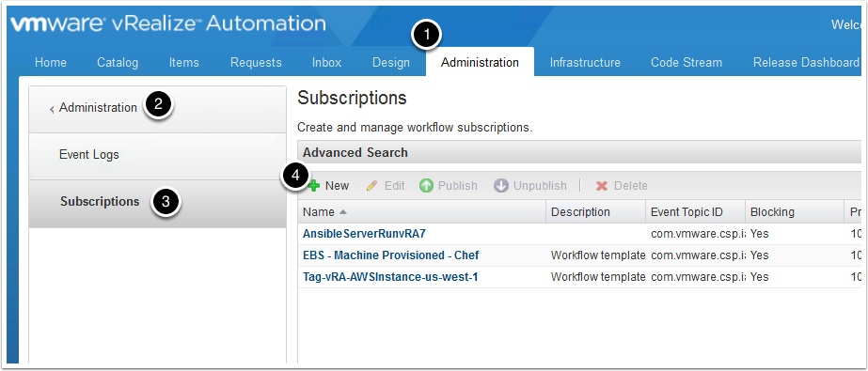Click the Edit button label

click(395, 186)
